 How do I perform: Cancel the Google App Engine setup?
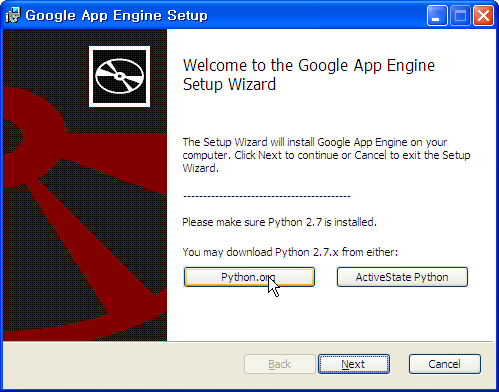coord(445,364)
